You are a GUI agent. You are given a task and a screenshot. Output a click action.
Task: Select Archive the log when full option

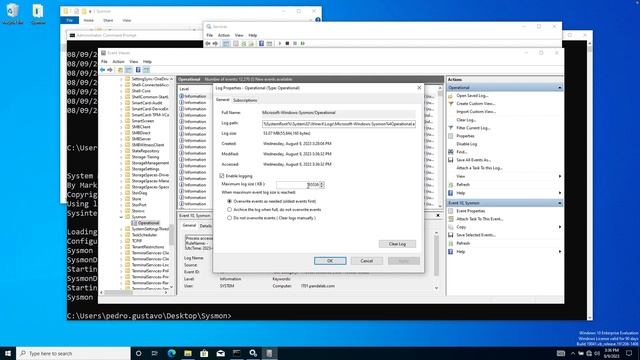pyautogui.click(x=229, y=209)
